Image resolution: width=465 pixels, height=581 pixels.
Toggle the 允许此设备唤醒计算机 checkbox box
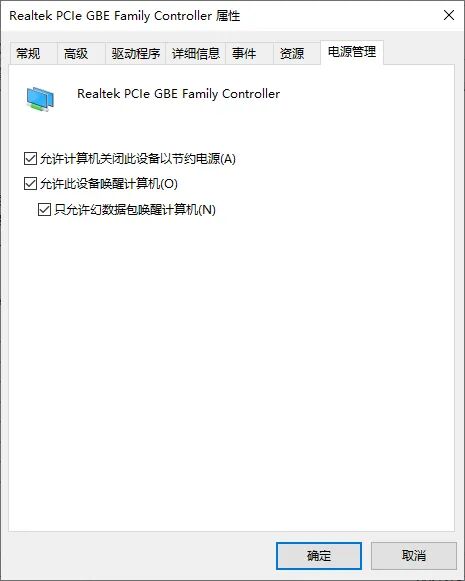30,183
